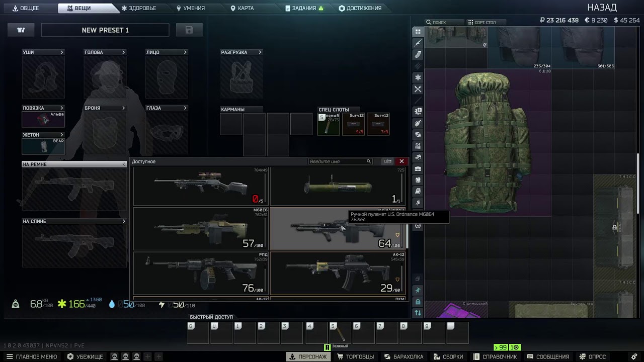This screenshot has width=644, height=362.
Task: Click the stash vertical scrollbar
Action: [638, 184]
